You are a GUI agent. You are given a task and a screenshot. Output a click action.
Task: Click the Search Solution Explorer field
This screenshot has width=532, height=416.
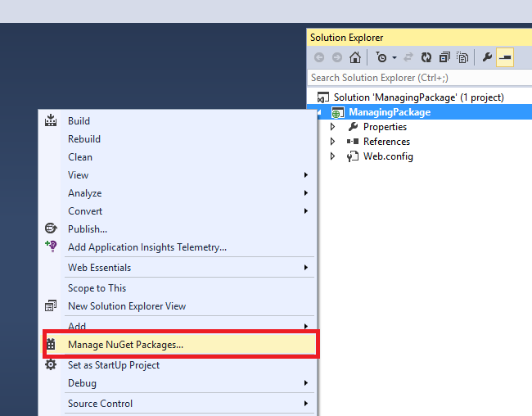pos(417,78)
